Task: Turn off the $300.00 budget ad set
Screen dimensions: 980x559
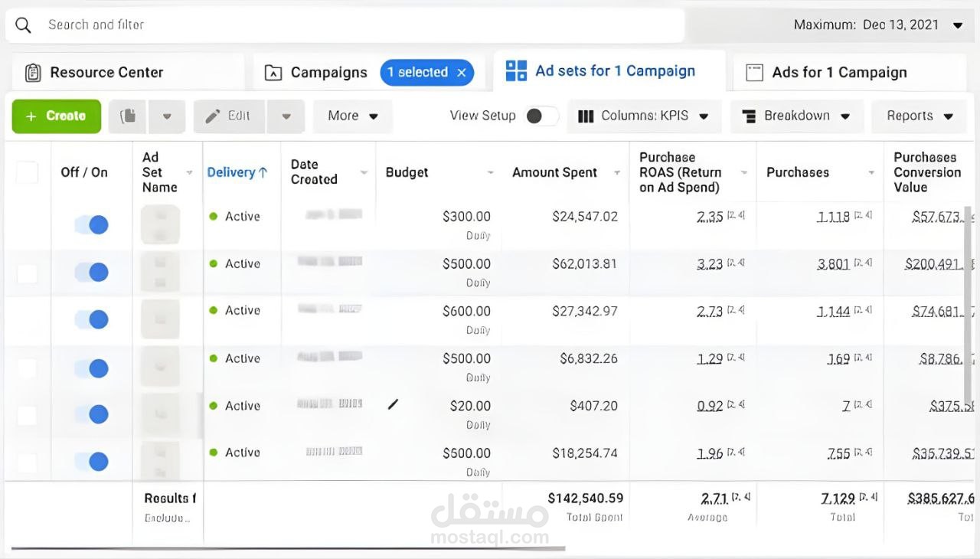Action: point(92,225)
